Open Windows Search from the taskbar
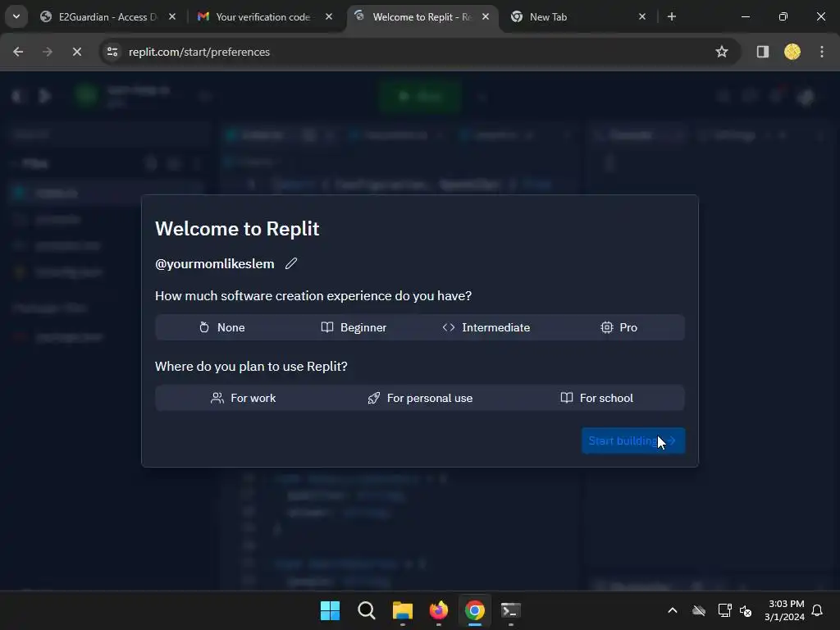840x630 pixels. [x=367, y=610]
